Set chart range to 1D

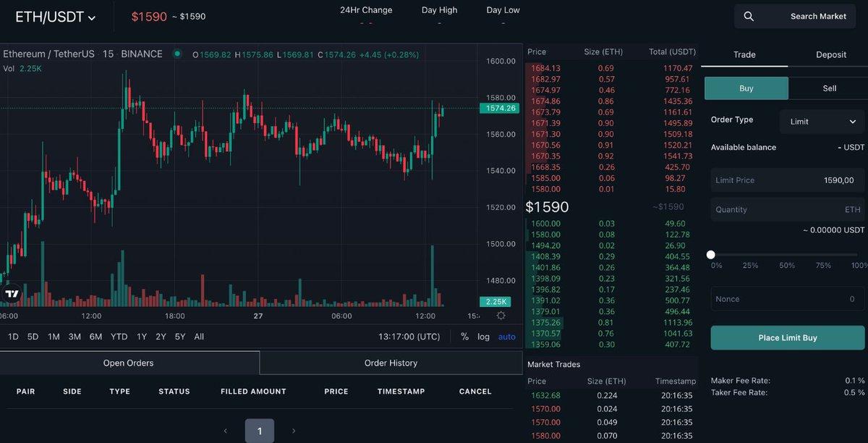click(x=13, y=337)
